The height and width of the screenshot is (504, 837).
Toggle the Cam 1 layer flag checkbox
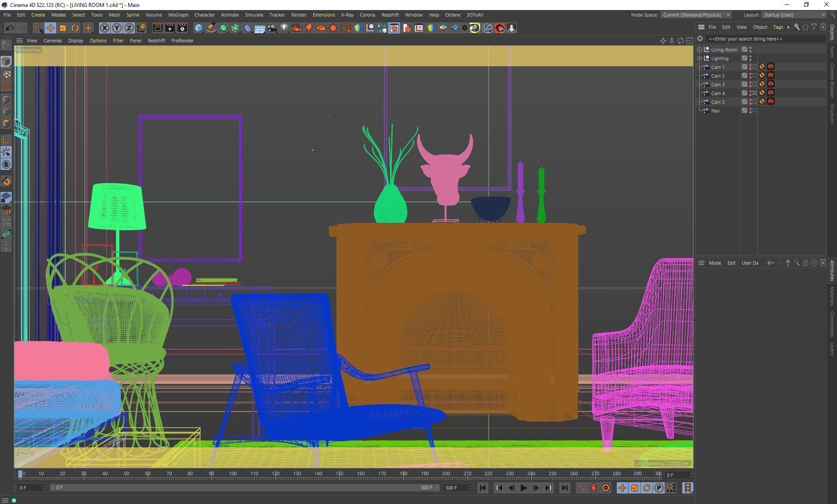click(x=745, y=67)
